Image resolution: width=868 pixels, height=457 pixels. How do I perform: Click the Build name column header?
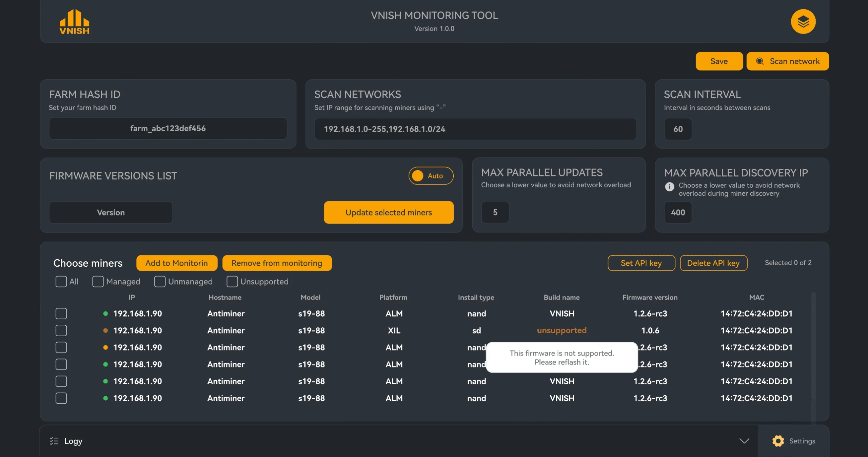561,297
